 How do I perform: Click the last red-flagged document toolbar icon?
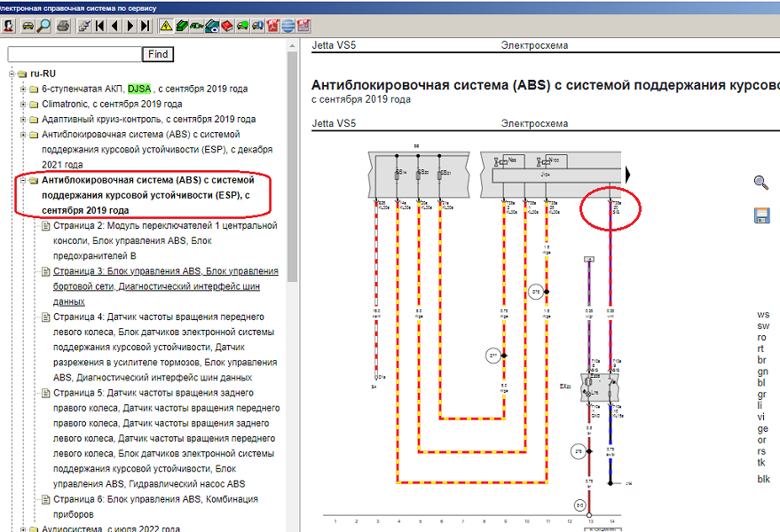[x=303, y=26]
